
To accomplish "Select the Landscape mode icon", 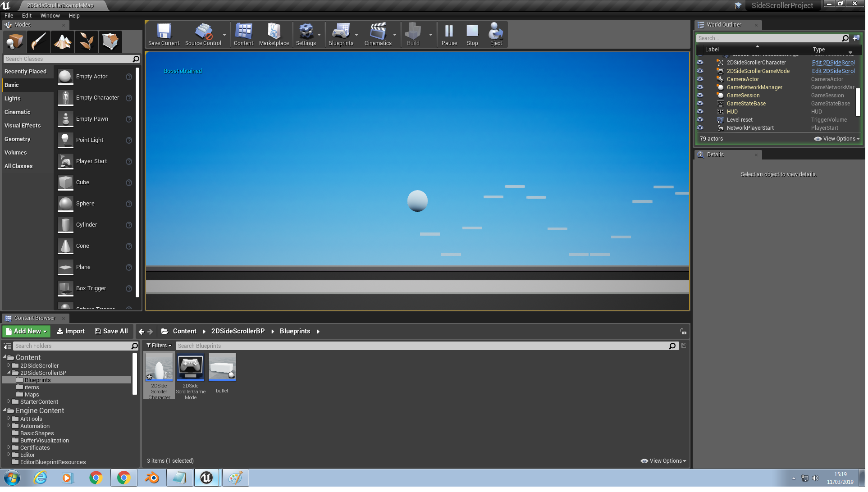I will click(63, 42).
